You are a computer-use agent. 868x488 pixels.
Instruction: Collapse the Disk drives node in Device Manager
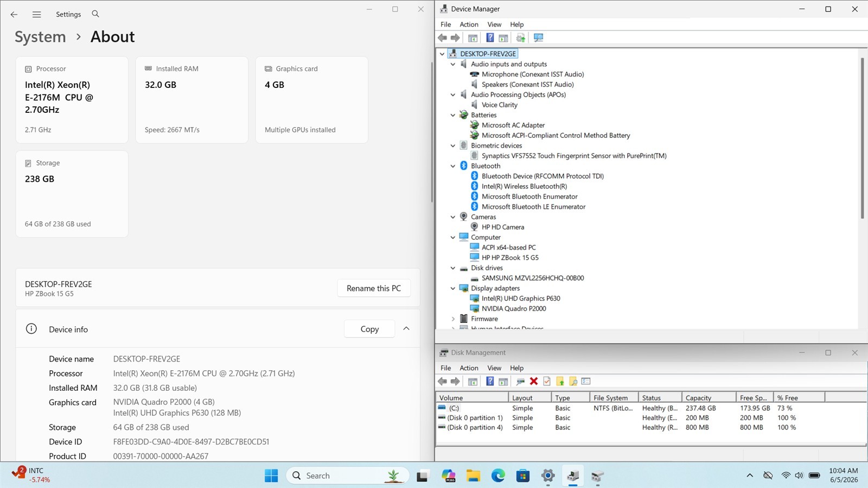click(x=453, y=268)
